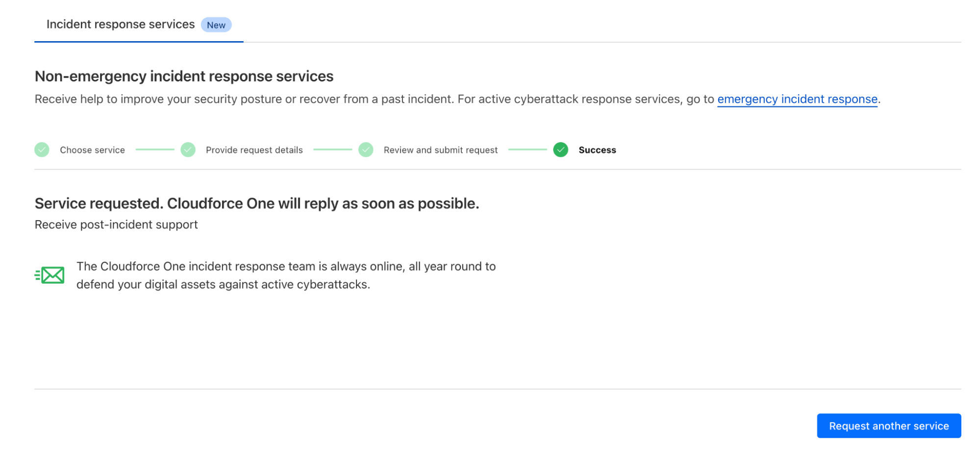The height and width of the screenshot is (458, 980).
Task: Click the Service requested confirmation heading
Action: pos(256,204)
